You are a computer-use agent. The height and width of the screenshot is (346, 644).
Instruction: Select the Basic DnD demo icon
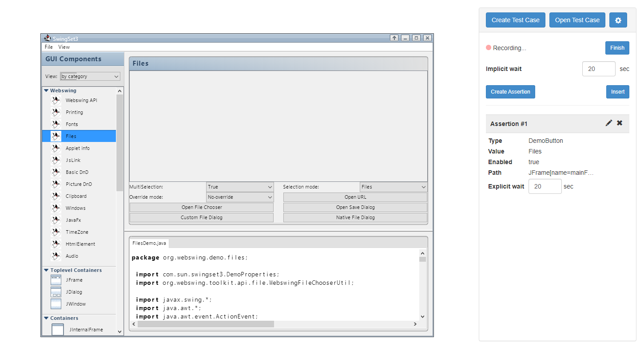pos(56,172)
